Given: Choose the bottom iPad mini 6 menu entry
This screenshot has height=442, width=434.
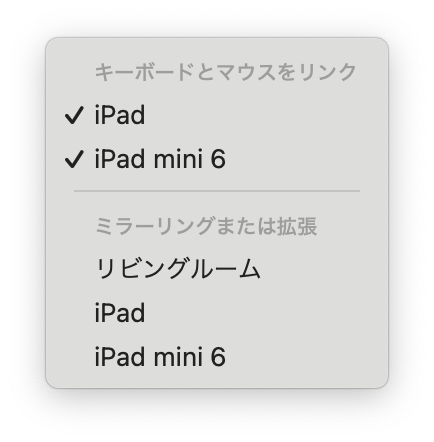Looking at the screenshot, I should coord(217,357).
